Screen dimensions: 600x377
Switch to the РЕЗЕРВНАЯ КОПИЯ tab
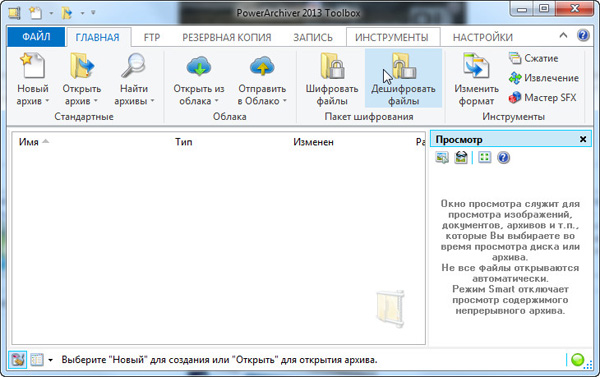[227, 37]
